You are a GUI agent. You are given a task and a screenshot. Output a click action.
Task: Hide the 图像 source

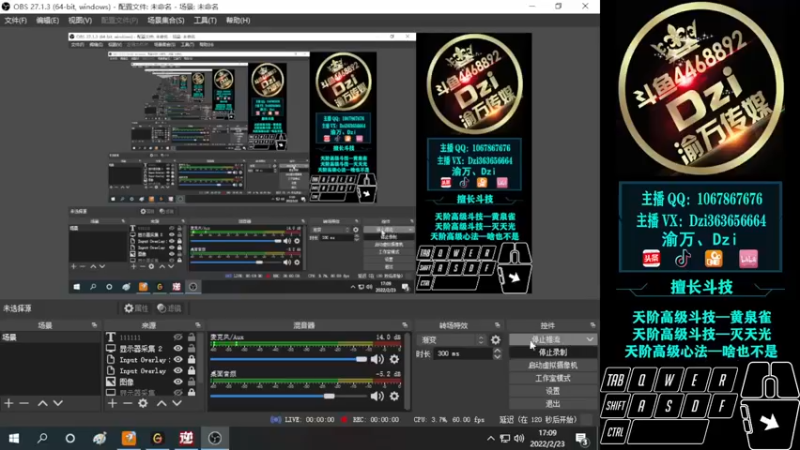coord(178,382)
